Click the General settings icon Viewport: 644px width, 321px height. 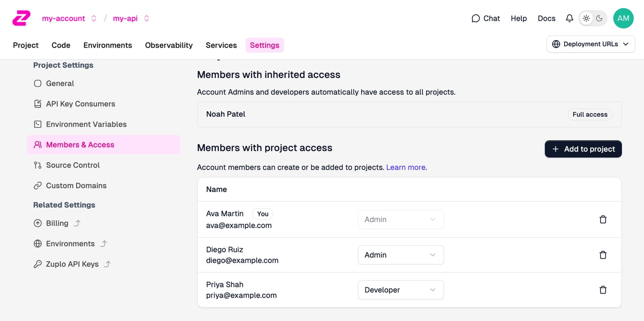[38, 83]
